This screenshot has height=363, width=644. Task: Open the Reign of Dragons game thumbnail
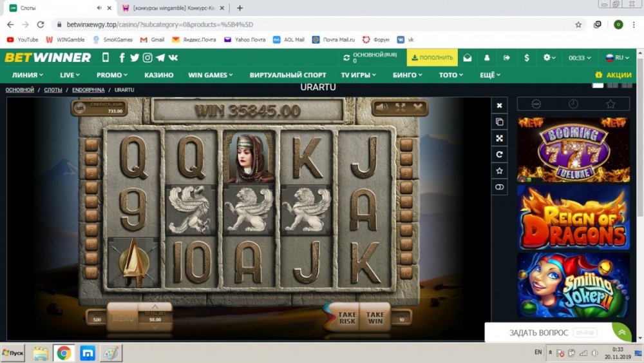(x=573, y=217)
